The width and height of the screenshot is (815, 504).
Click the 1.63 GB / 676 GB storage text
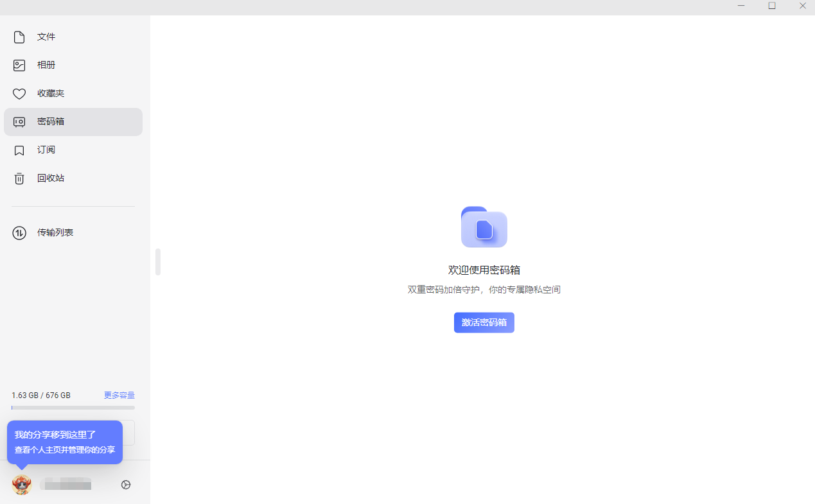(x=41, y=395)
